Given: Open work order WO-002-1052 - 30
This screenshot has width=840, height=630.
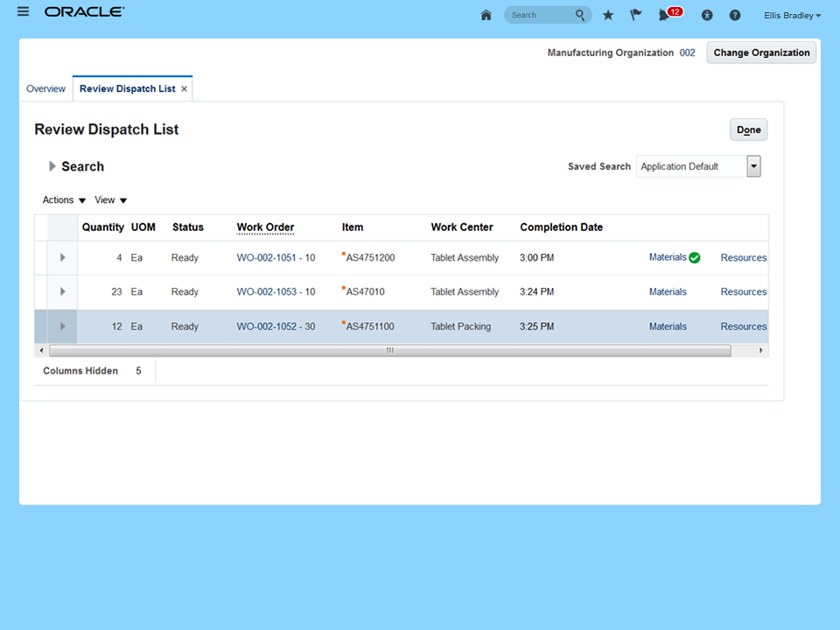Looking at the screenshot, I should [276, 326].
